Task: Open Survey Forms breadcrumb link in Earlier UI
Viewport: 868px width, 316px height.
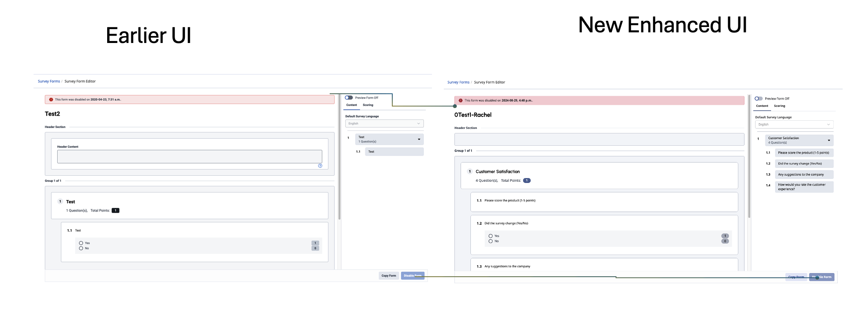Action: click(49, 81)
